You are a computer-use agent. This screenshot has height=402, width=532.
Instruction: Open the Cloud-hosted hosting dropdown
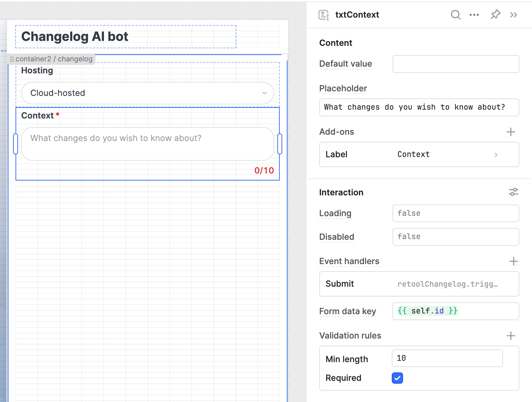(x=148, y=93)
